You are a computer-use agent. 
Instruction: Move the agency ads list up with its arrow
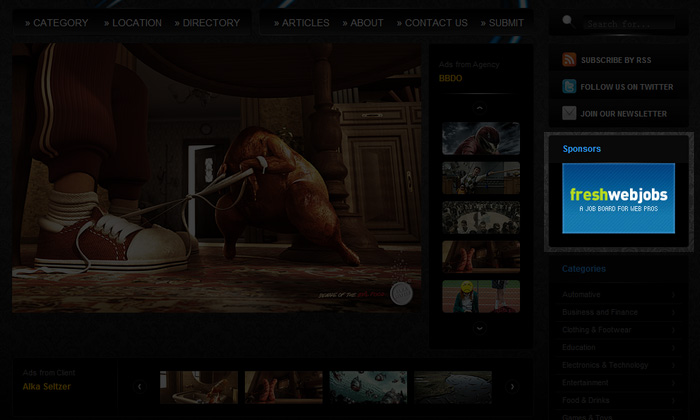click(x=480, y=108)
